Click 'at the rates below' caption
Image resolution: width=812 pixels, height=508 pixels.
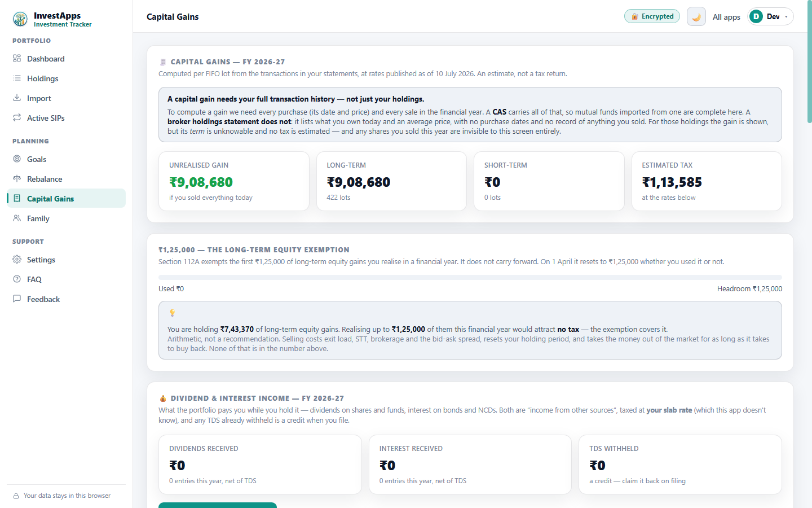click(669, 198)
